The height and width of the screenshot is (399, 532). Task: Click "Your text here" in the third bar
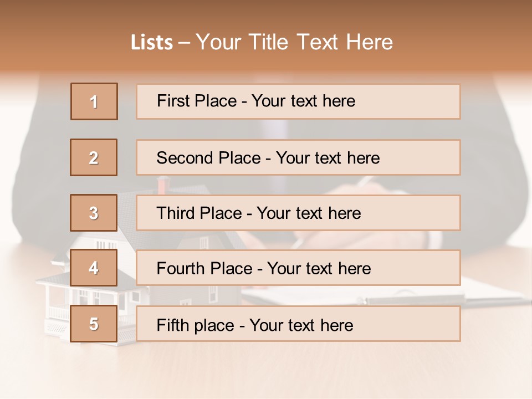click(309, 213)
